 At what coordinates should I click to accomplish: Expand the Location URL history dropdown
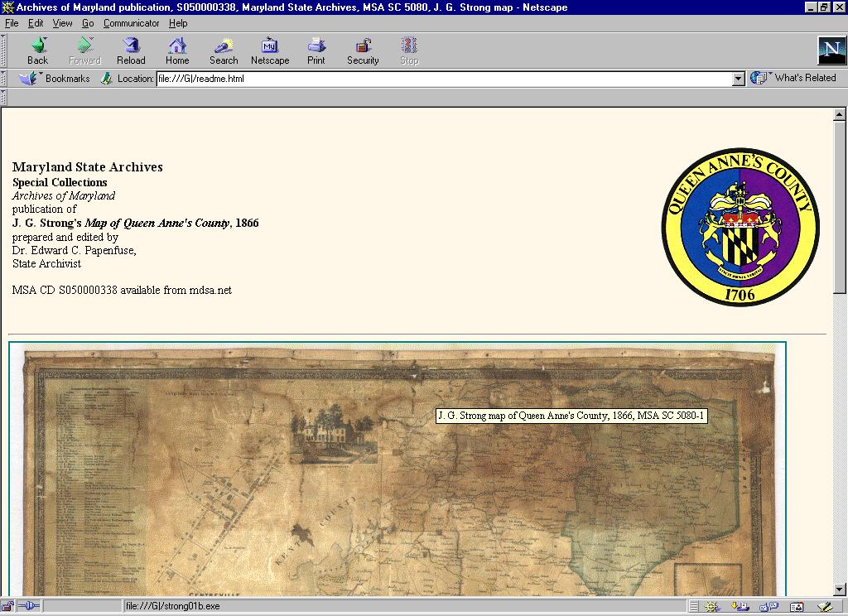739,79
